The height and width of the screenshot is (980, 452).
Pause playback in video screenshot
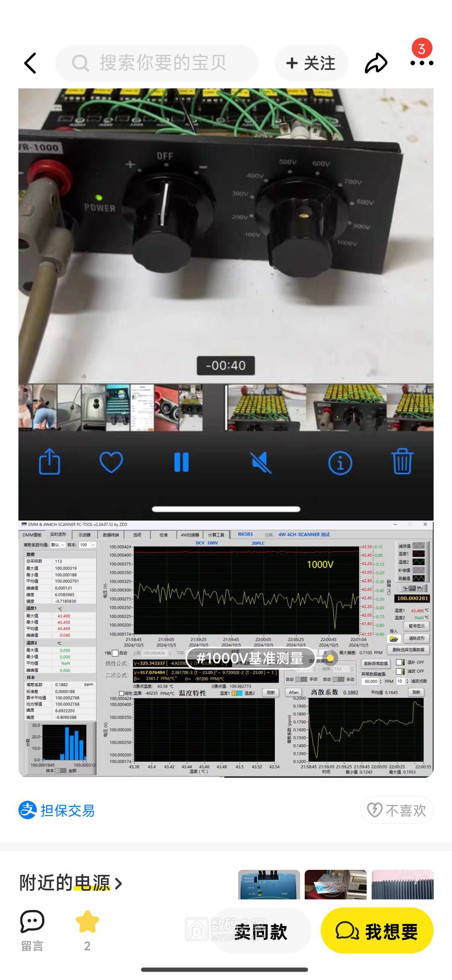click(181, 462)
